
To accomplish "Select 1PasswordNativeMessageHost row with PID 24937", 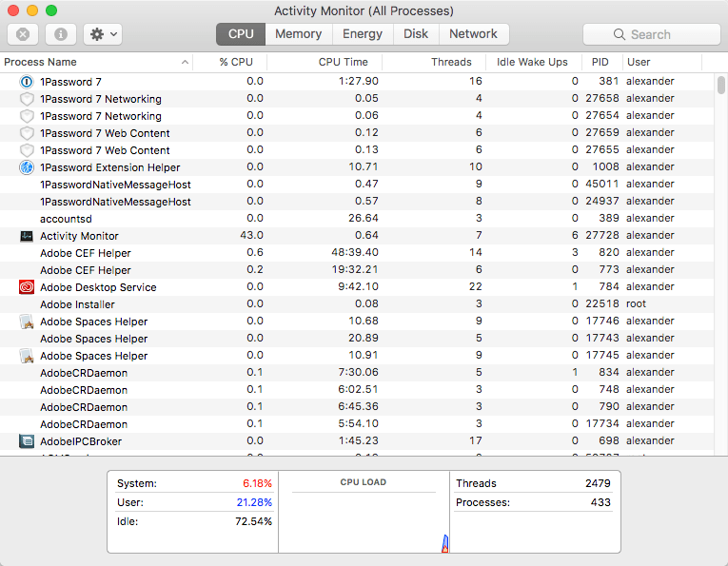I will pos(357,202).
